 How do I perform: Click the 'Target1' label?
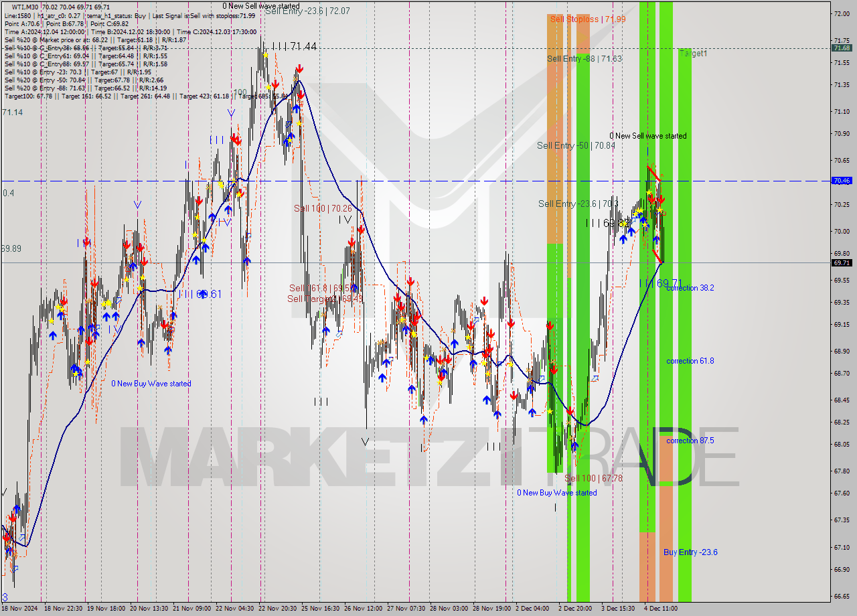(693, 54)
